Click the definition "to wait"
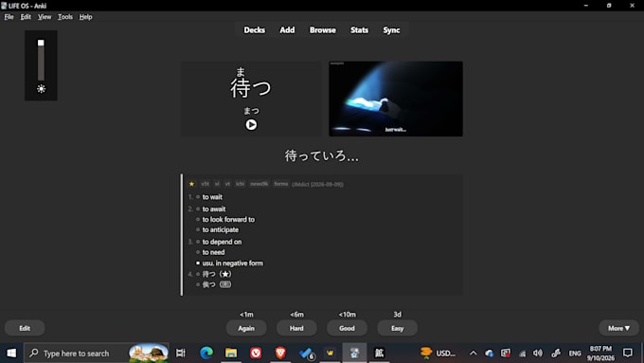Screen dimensions: 644x363 pos(212,197)
